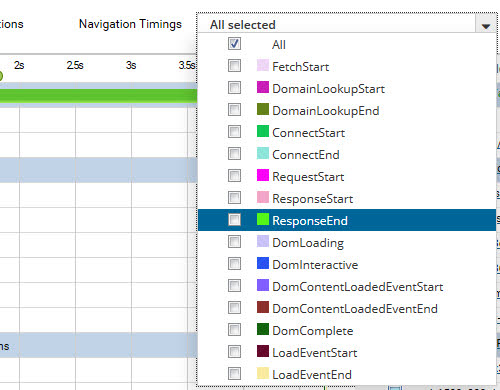
Task: Click the ResponseStart pink swatch
Action: [x=263, y=197]
